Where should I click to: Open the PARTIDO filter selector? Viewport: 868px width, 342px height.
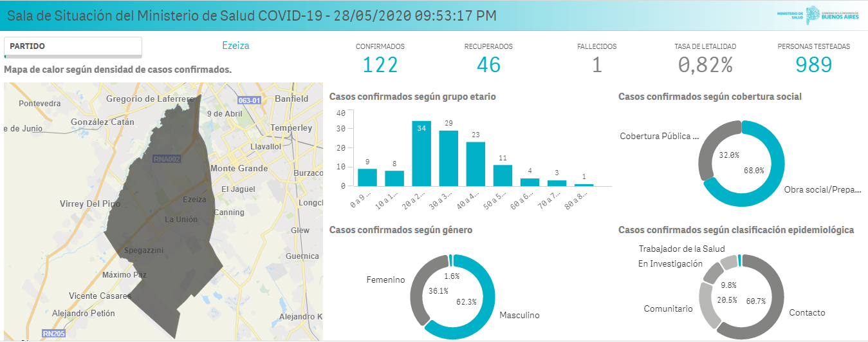(73, 46)
